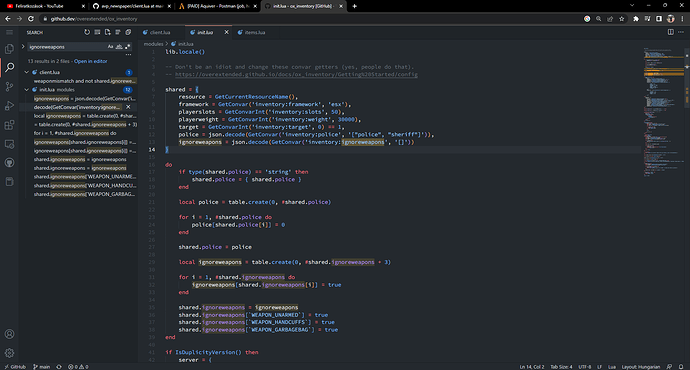Collapse all search results

pos(128,32)
